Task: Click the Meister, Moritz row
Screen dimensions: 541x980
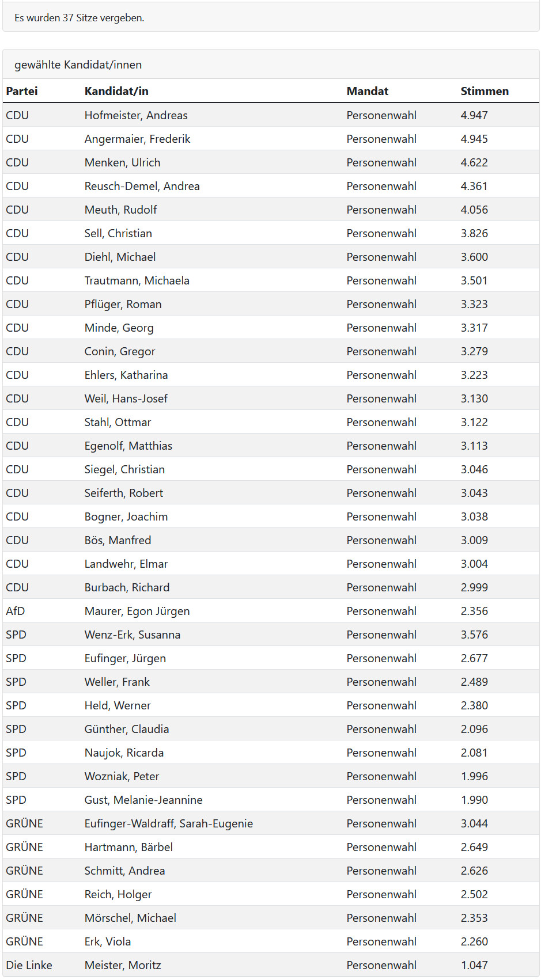Action: 271,965
